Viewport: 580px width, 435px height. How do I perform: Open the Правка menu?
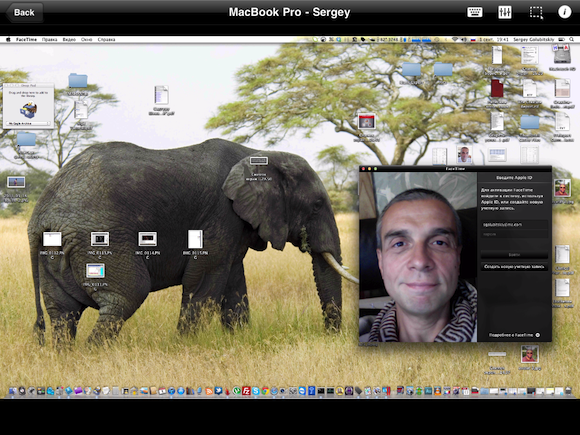(49, 39)
